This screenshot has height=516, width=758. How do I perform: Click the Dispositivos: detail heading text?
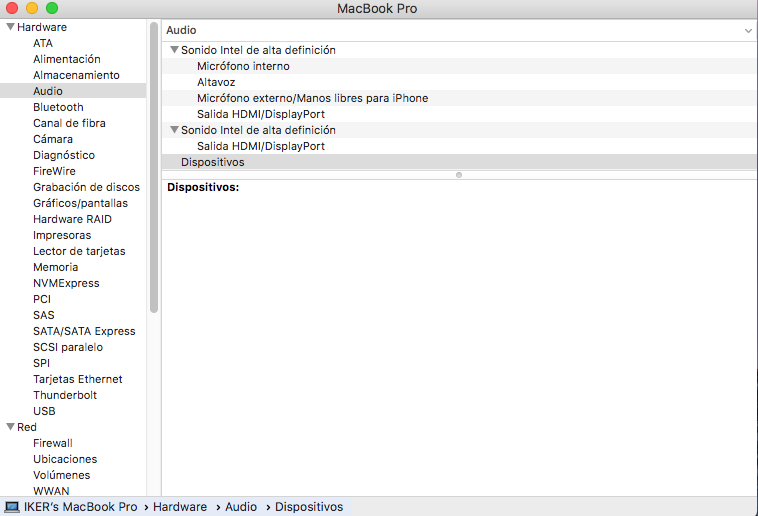coord(203,187)
